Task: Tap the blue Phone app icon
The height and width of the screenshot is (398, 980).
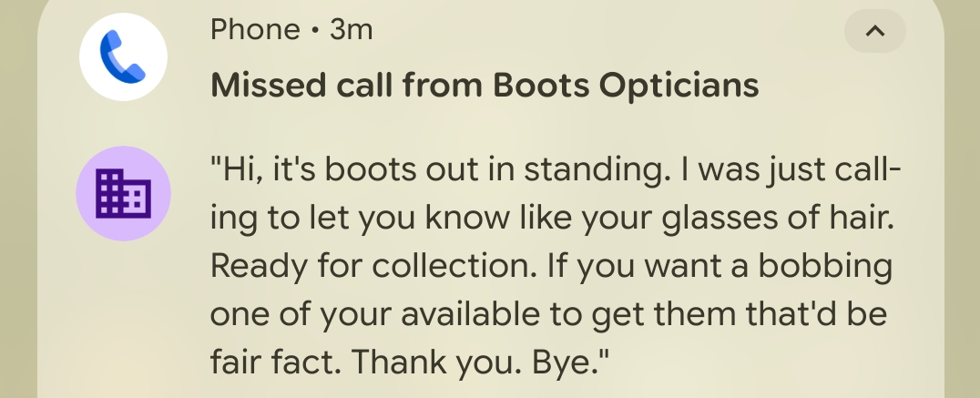Action: (123, 56)
